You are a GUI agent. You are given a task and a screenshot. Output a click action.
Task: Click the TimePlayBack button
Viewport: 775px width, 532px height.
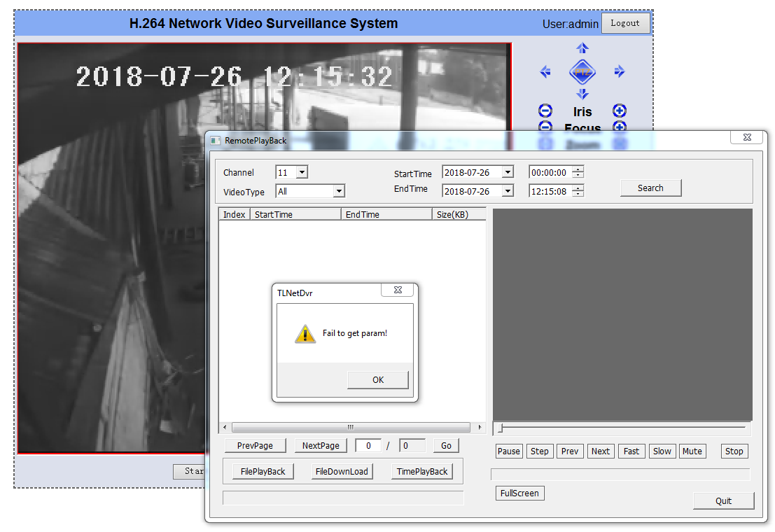click(x=422, y=472)
